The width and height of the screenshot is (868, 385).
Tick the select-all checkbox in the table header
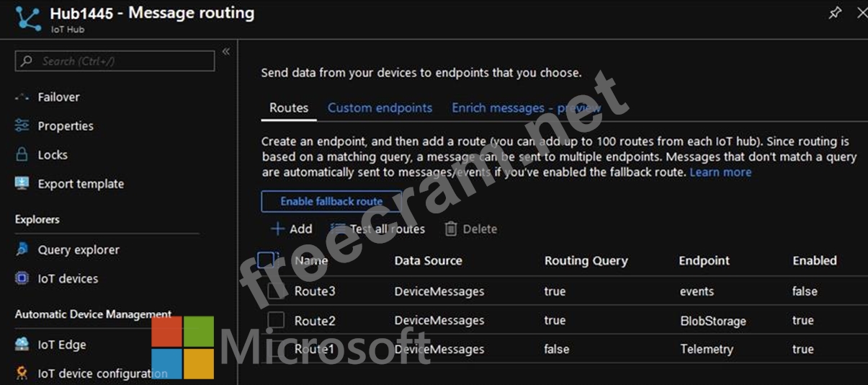(x=267, y=261)
